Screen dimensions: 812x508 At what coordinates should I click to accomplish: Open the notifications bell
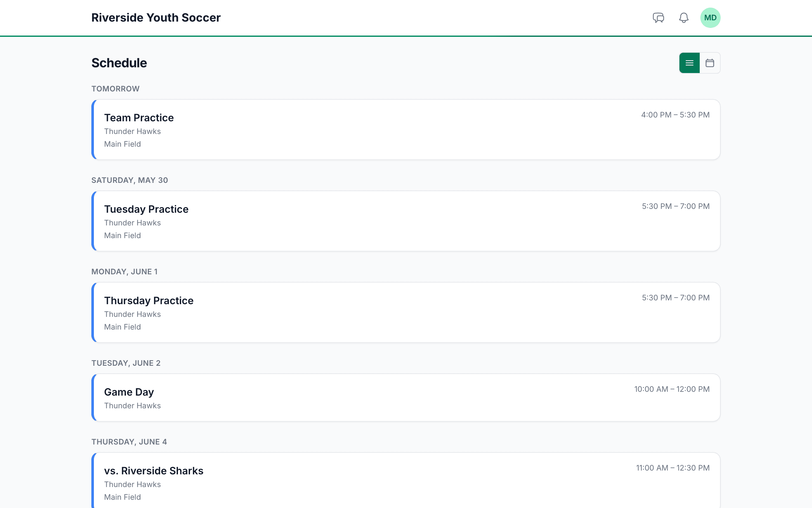pyautogui.click(x=684, y=17)
